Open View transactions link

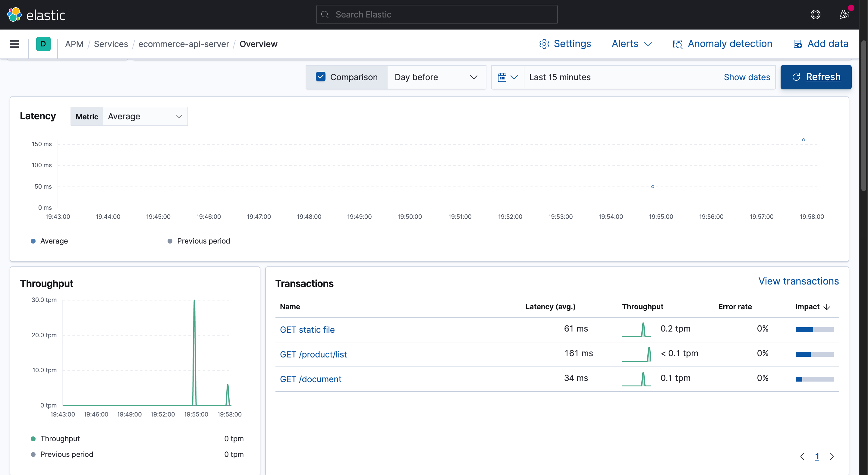(798, 281)
